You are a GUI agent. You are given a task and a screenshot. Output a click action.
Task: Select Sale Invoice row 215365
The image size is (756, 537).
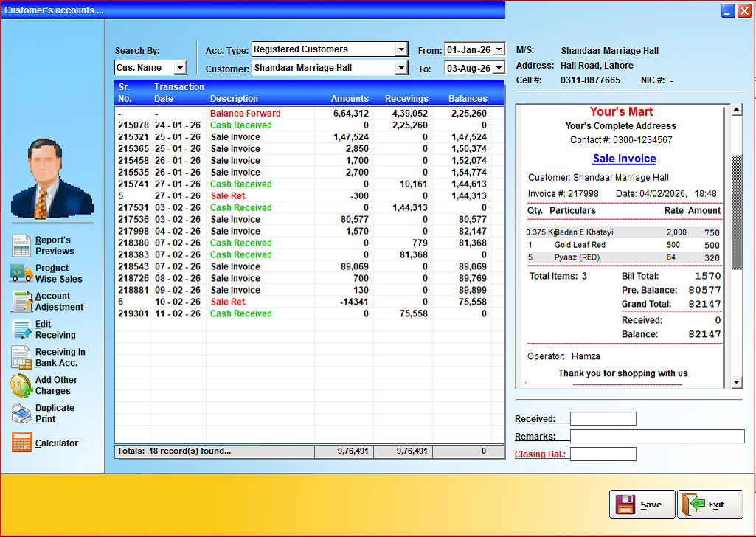click(309, 148)
